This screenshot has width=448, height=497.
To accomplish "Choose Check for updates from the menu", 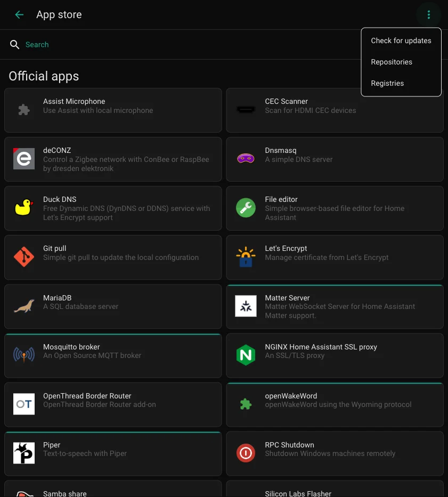I will click(401, 40).
